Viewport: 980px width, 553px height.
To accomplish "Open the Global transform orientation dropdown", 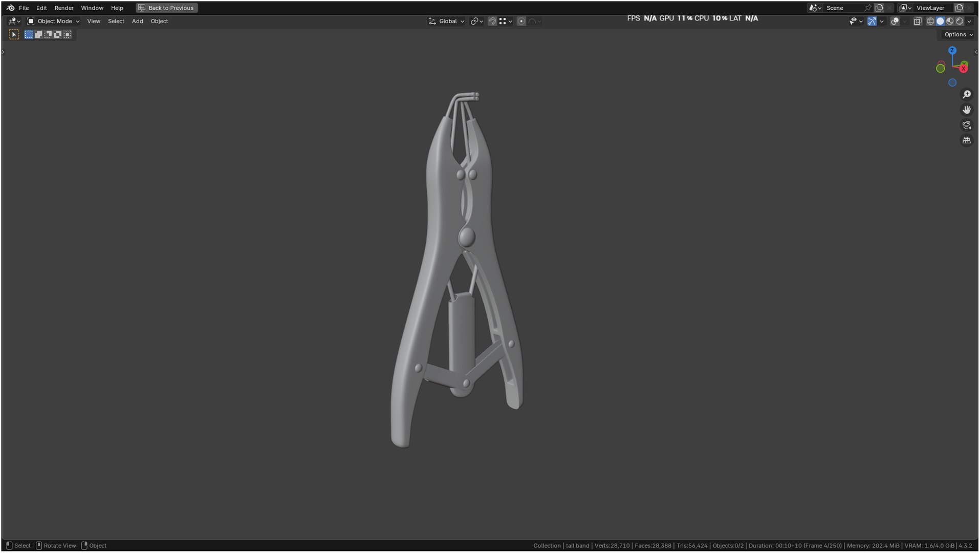I will click(x=447, y=21).
